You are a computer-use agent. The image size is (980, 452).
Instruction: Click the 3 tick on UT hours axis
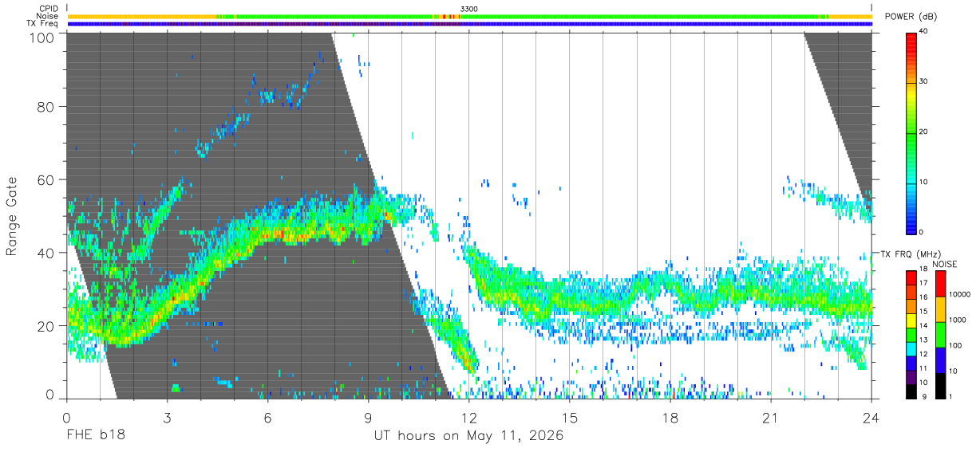pyautogui.click(x=167, y=418)
